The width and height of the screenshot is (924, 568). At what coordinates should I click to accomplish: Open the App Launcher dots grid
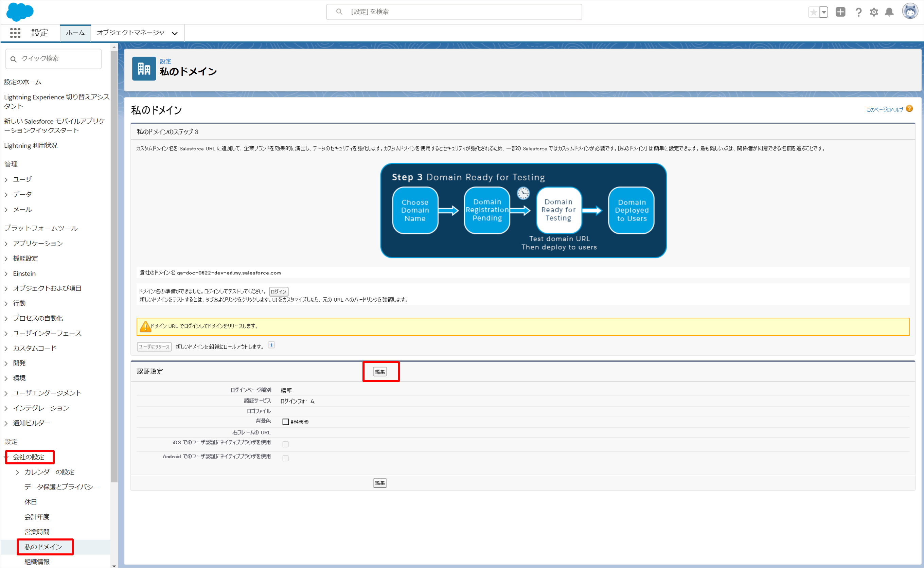(15, 33)
